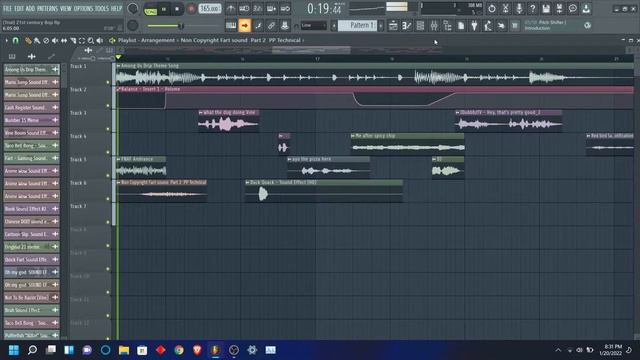The width and height of the screenshot is (640, 360).
Task: Adjust the green master volume slider
Action: pos(182,26)
